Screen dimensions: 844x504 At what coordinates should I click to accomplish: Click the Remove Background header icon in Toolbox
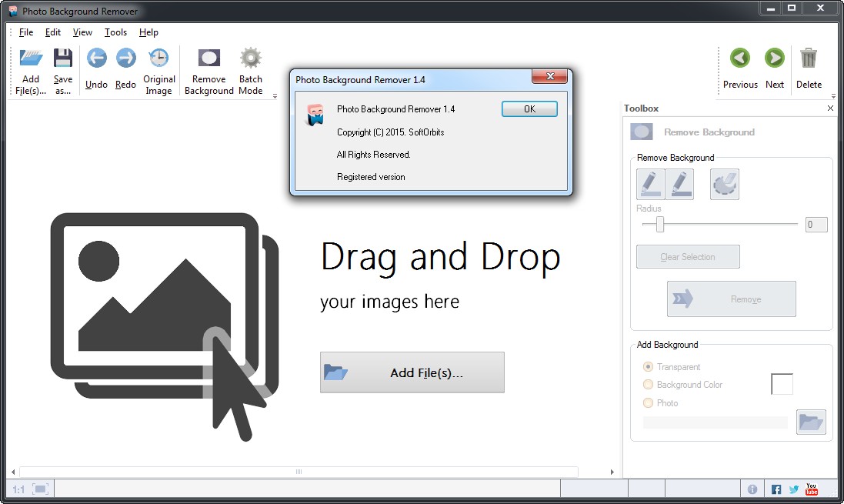tap(642, 132)
